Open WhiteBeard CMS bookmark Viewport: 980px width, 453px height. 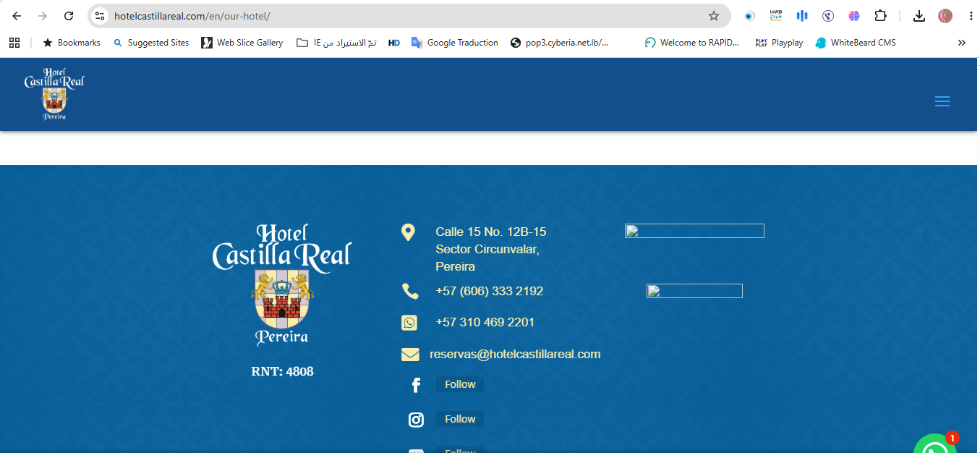[856, 43]
